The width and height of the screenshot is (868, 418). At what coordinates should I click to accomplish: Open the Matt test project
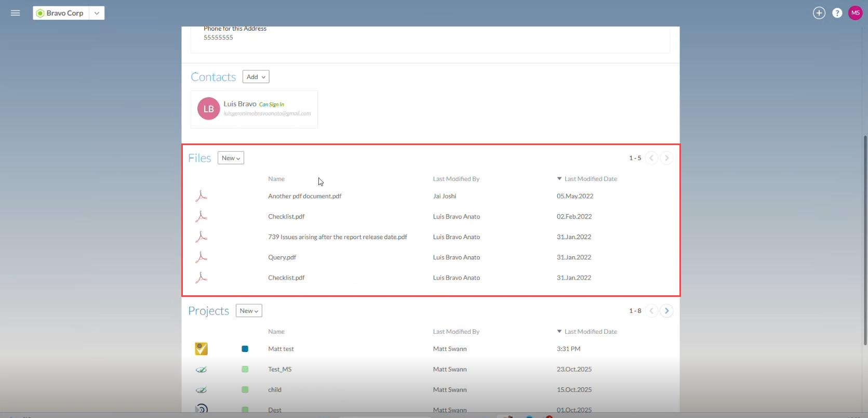click(281, 349)
